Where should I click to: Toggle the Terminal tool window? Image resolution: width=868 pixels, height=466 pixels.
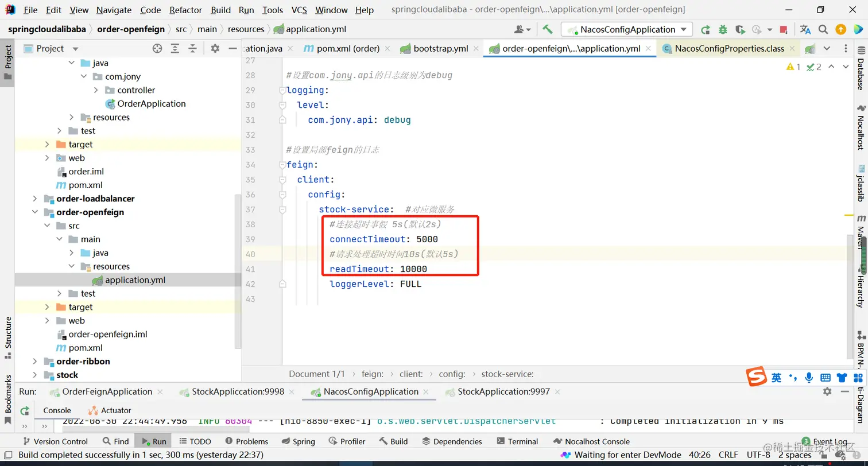click(517, 441)
